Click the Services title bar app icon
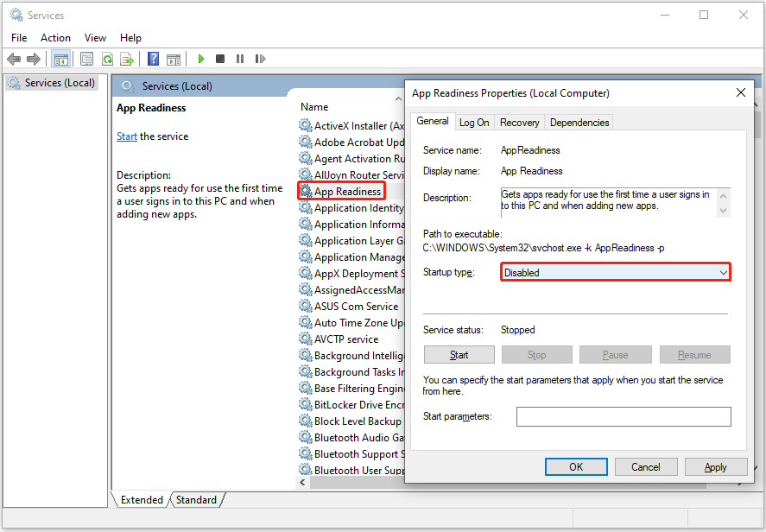Viewport: 766px width, 532px height. pyautogui.click(x=16, y=16)
